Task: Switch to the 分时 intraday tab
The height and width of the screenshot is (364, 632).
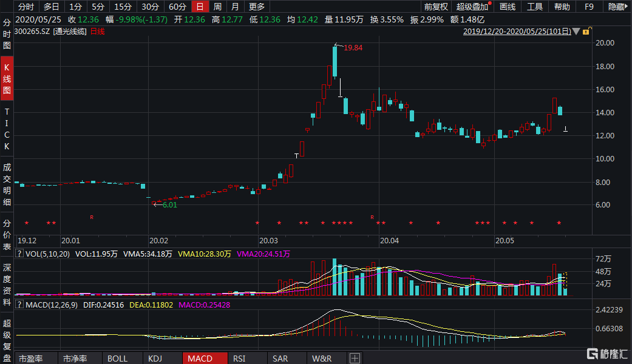Action: [26, 7]
